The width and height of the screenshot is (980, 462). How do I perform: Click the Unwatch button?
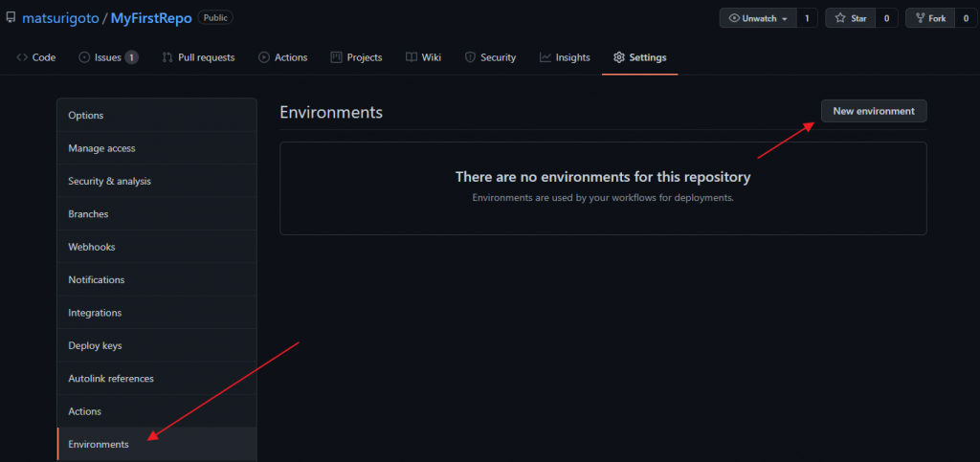pos(758,18)
